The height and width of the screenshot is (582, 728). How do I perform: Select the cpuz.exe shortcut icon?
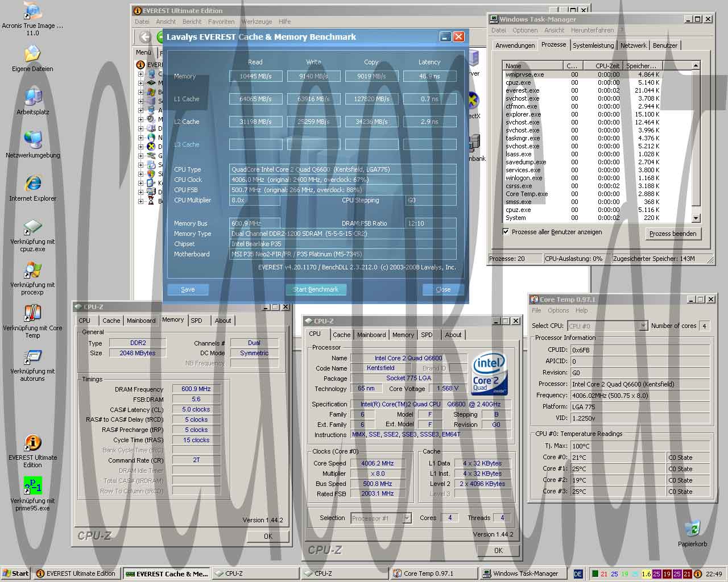click(x=32, y=227)
